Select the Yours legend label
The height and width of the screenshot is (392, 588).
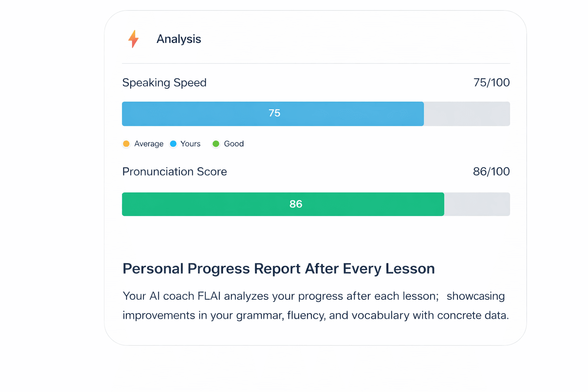[190, 144]
